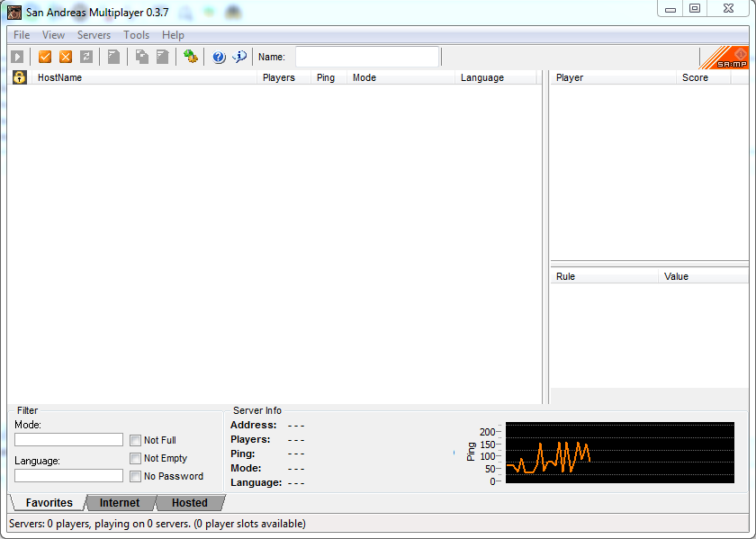Screen dimensions: 756x539
Task: Click the Player column header
Action: [613, 77]
